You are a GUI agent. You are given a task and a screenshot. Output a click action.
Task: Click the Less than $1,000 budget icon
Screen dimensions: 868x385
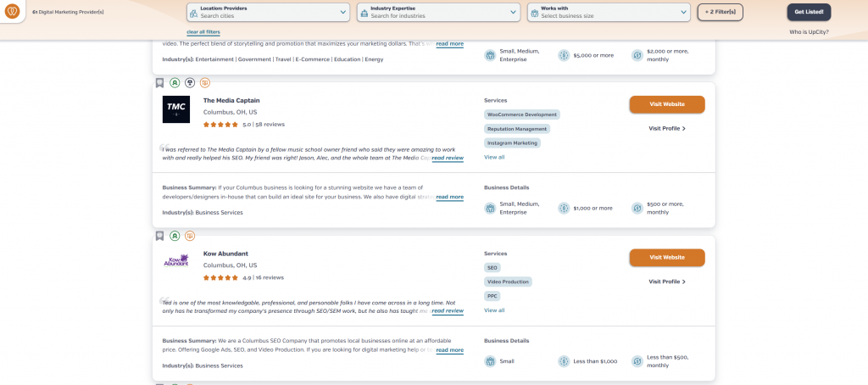[x=564, y=361]
